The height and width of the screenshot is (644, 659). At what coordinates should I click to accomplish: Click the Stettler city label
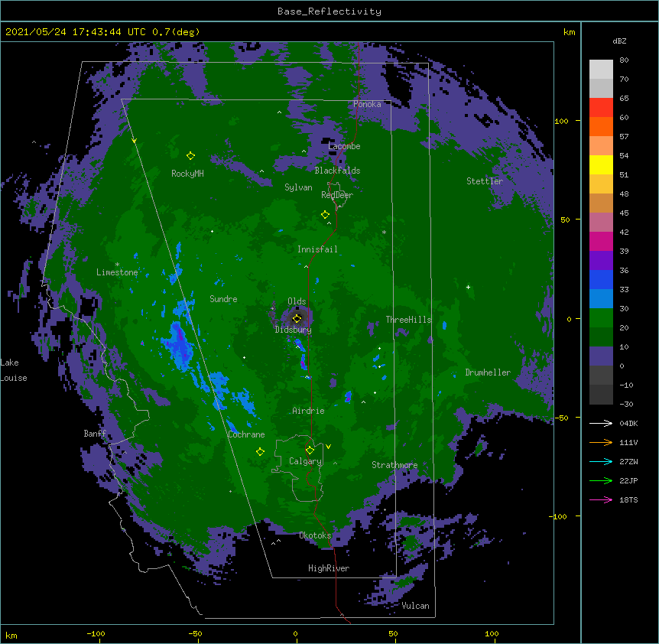pos(485,181)
